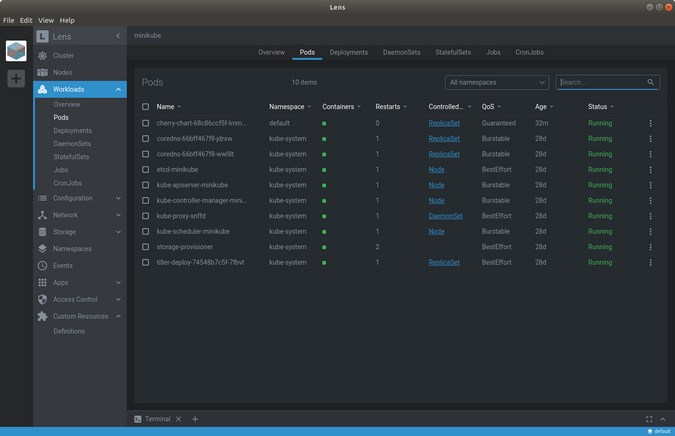Click the pod search input field

pos(602,82)
